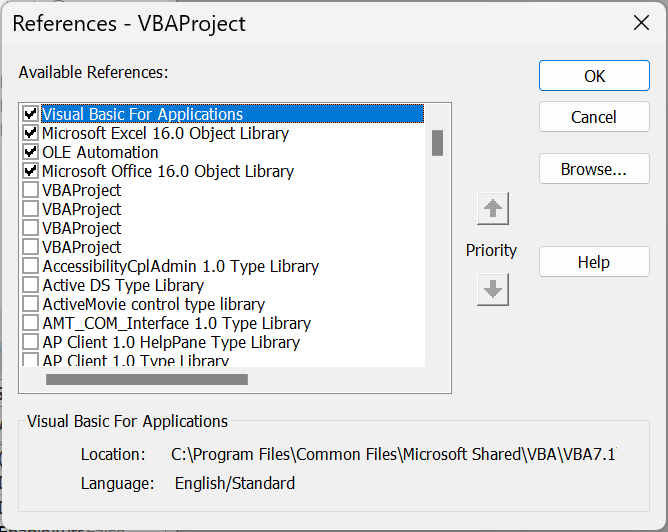Open Browse... to add a reference file

tap(594, 169)
